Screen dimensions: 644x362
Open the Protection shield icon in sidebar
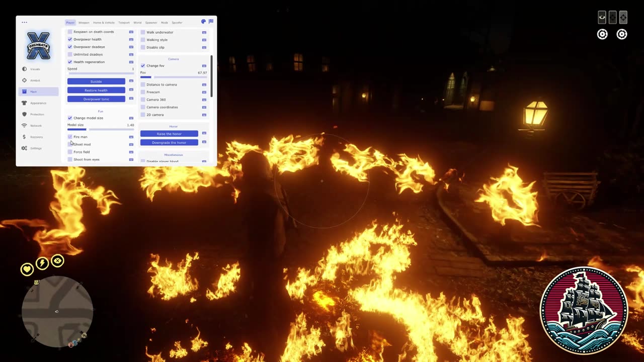24,114
